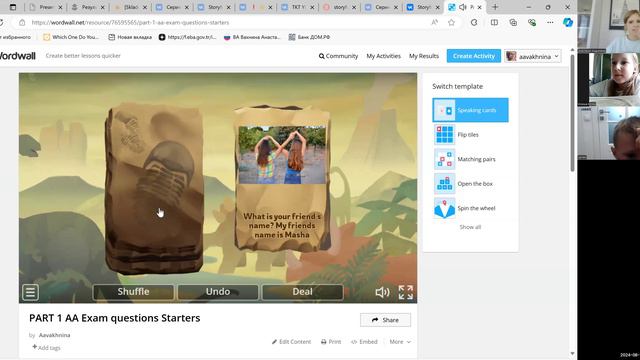This screenshot has width=640, height=360.
Task: Open the browser essentials heart icon
Action: 531,22
